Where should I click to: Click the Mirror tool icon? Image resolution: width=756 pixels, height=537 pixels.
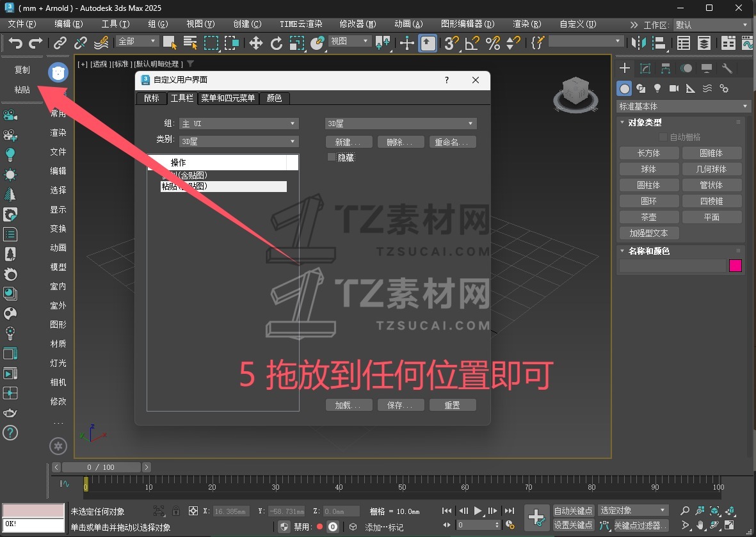point(639,44)
